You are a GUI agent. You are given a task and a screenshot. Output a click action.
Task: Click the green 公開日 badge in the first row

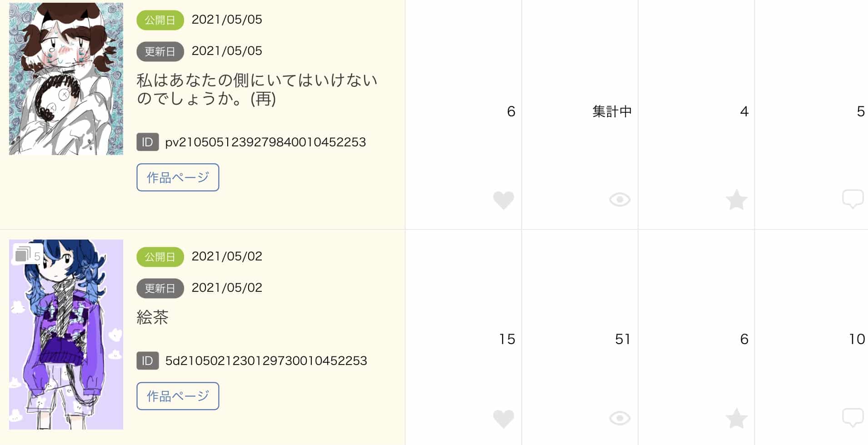160,20
